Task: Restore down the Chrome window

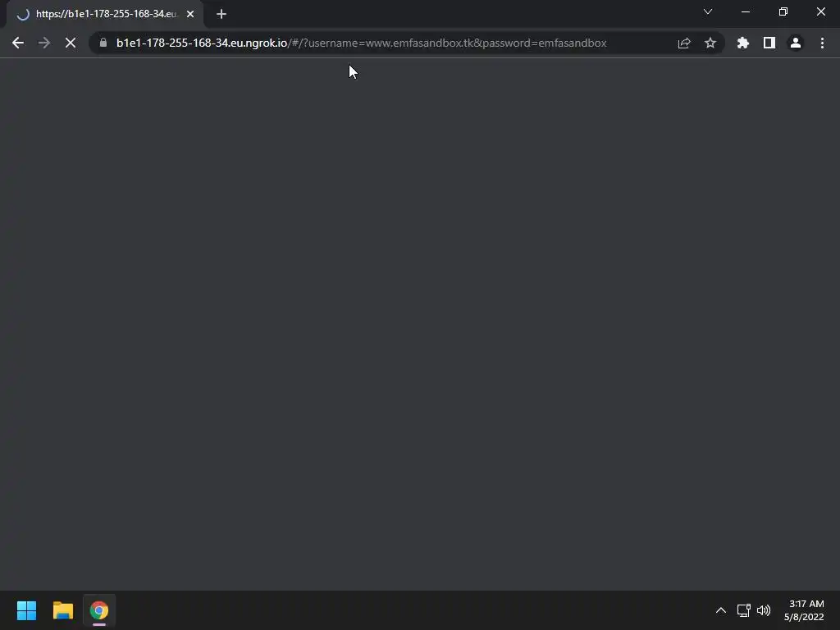Action: [783, 11]
